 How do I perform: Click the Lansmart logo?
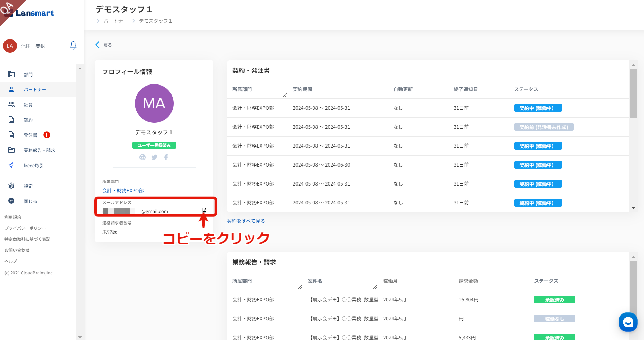coord(30,13)
